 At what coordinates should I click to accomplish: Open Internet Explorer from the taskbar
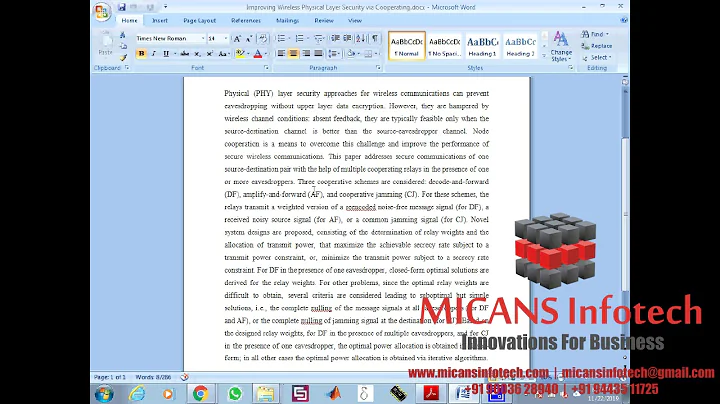pos(137,393)
